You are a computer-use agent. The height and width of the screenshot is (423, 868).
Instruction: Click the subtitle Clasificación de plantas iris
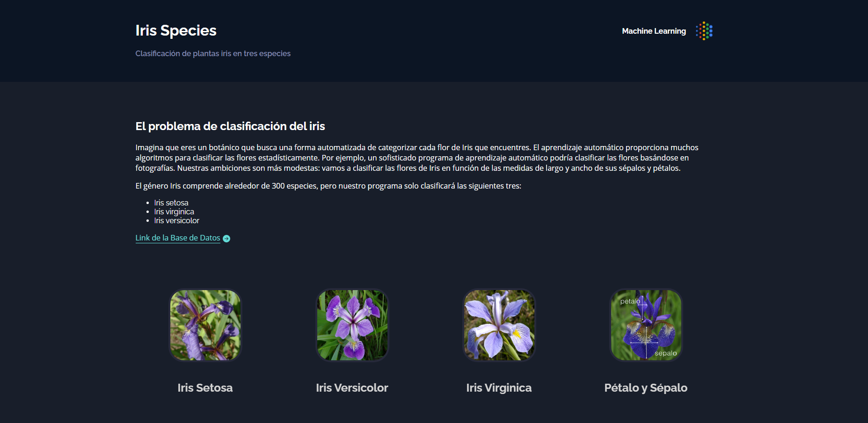click(213, 53)
